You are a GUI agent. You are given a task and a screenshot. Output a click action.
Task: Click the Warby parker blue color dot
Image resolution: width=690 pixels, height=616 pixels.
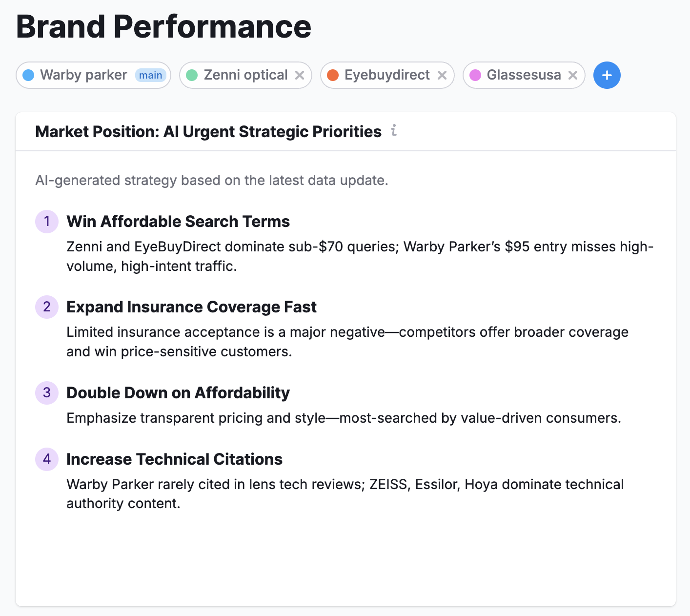tap(29, 75)
